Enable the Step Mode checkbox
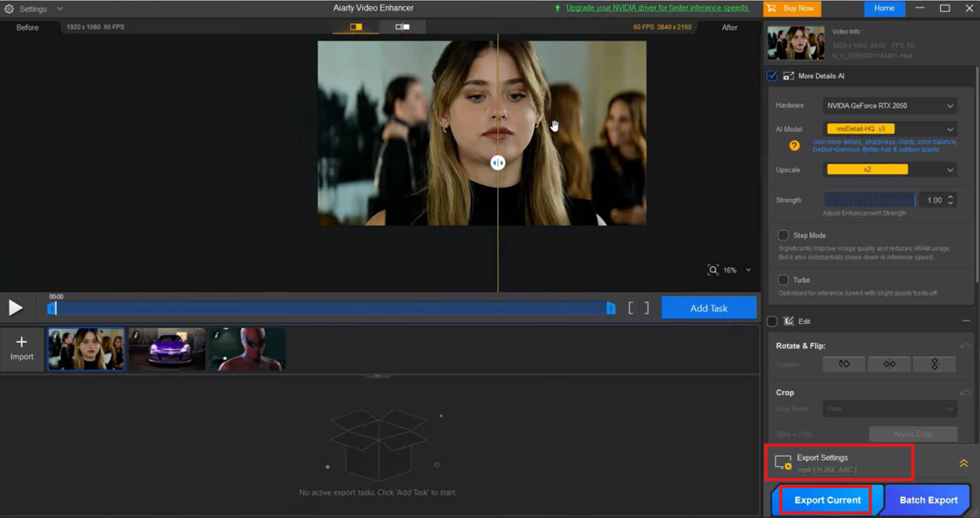Viewport: 980px width, 518px height. (x=783, y=235)
